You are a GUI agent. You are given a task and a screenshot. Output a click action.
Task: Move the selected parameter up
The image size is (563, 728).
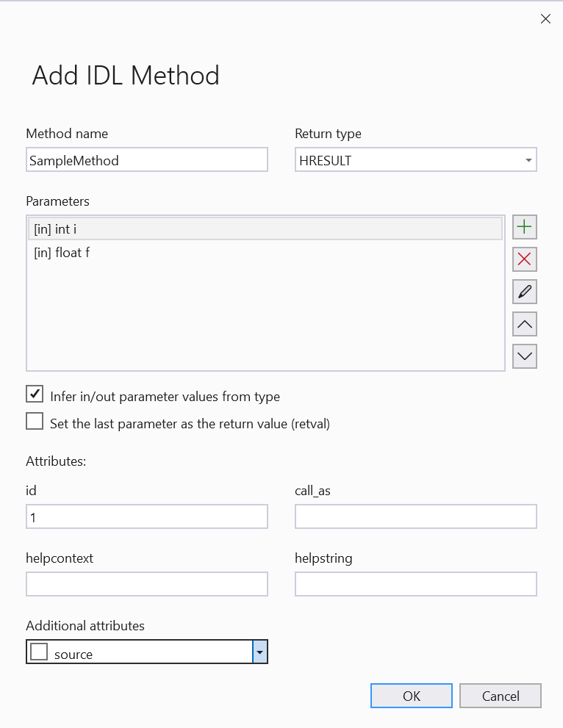524,323
